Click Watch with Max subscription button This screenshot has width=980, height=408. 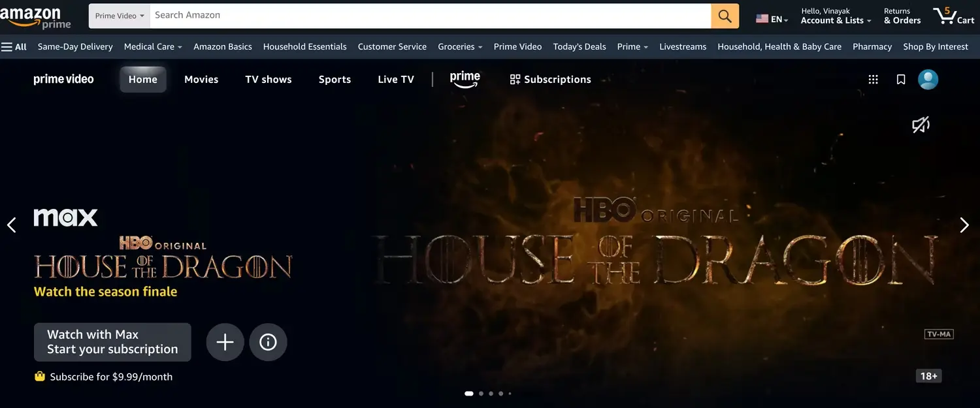[112, 342]
